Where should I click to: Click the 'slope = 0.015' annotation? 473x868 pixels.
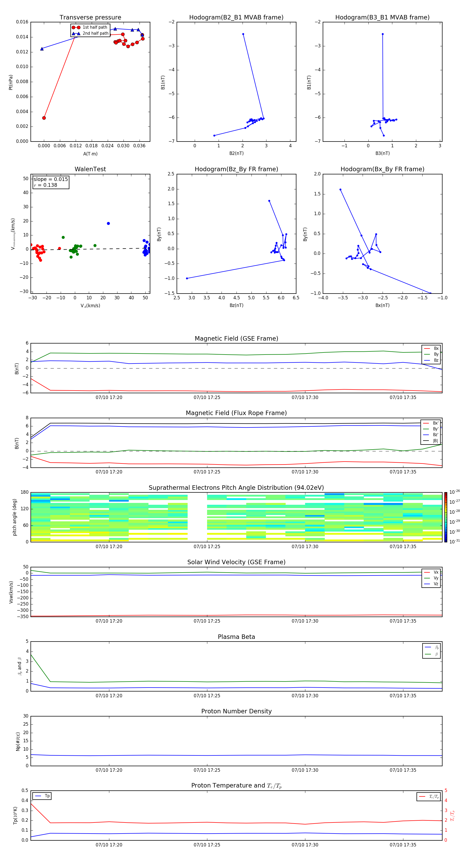[x=51, y=179]
